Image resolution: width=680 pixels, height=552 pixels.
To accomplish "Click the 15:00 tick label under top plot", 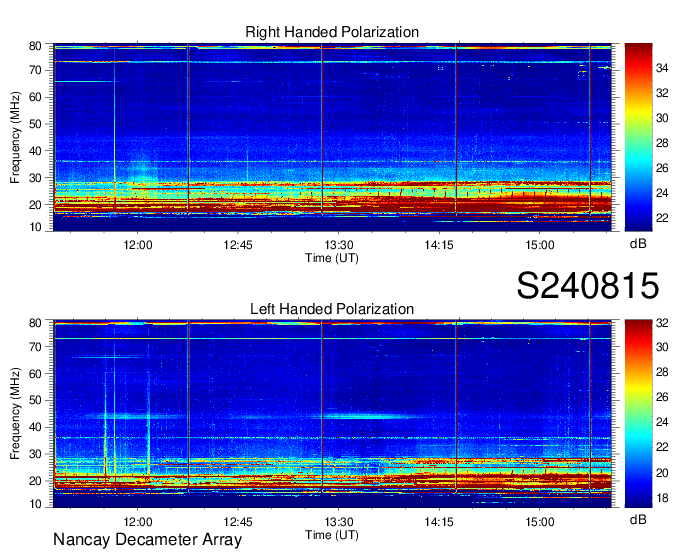I will tap(539, 245).
